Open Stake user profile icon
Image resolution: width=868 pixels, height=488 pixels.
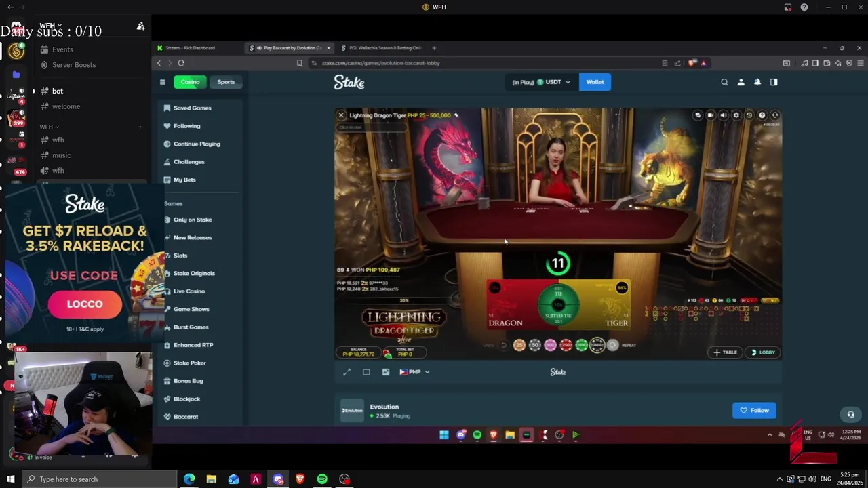point(741,82)
